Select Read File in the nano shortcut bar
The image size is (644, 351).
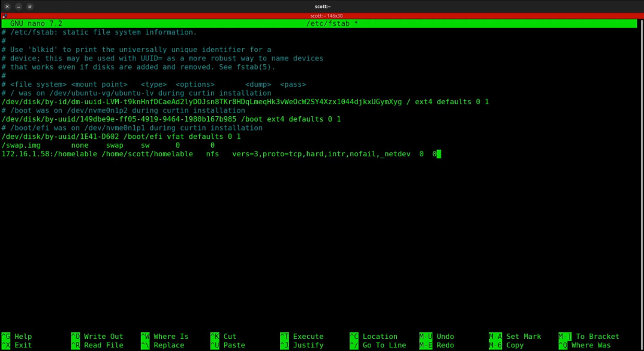click(104, 346)
